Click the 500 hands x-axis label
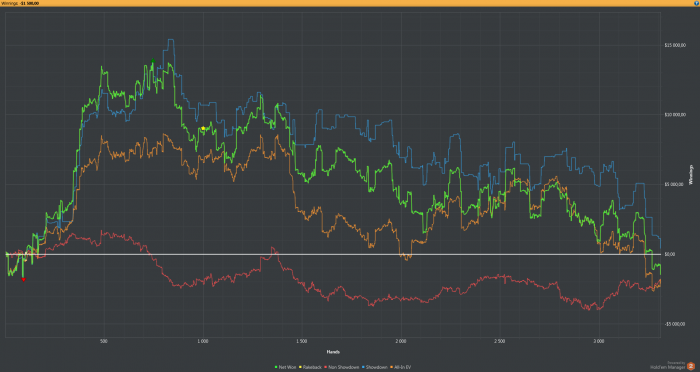 click(x=104, y=341)
